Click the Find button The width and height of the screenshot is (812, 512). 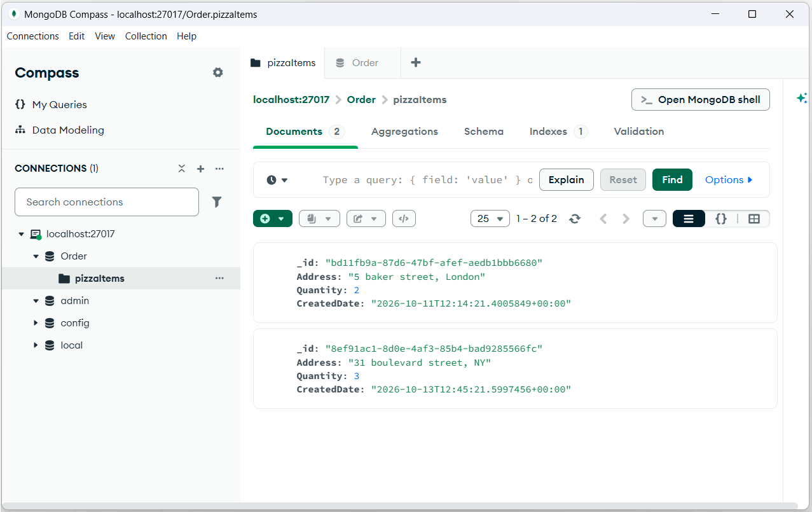coord(672,180)
